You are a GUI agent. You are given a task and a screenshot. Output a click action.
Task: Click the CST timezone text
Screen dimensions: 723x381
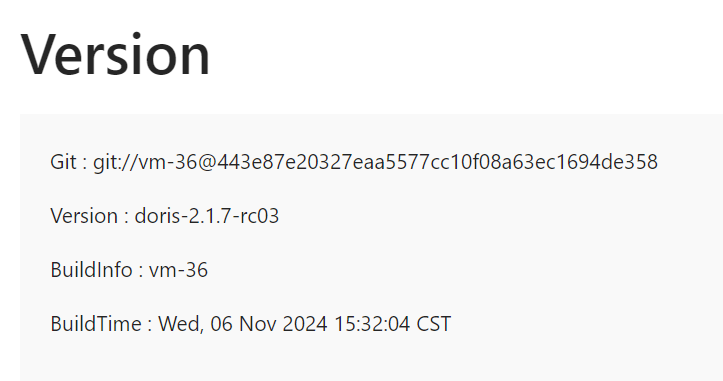[x=434, y=324]
